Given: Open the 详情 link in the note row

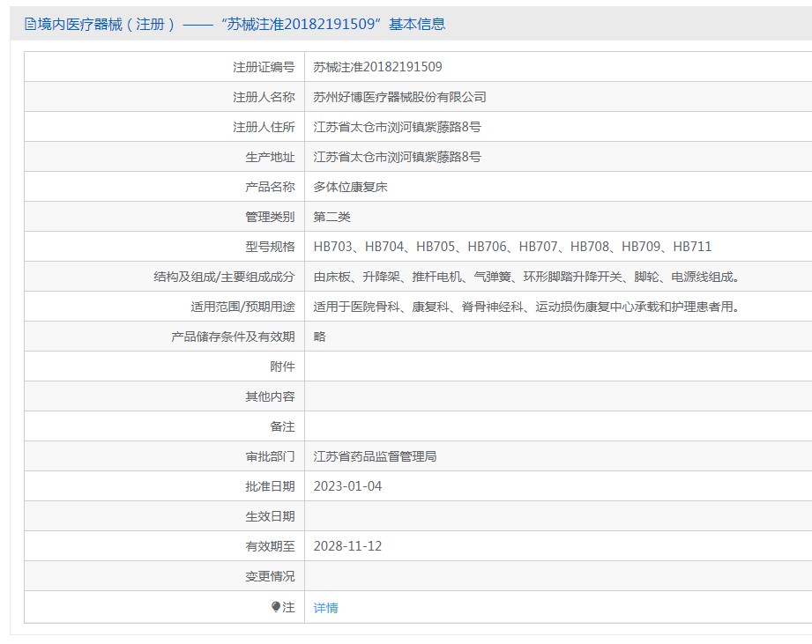Looking at the screenshot, I should tap(325, 608).
